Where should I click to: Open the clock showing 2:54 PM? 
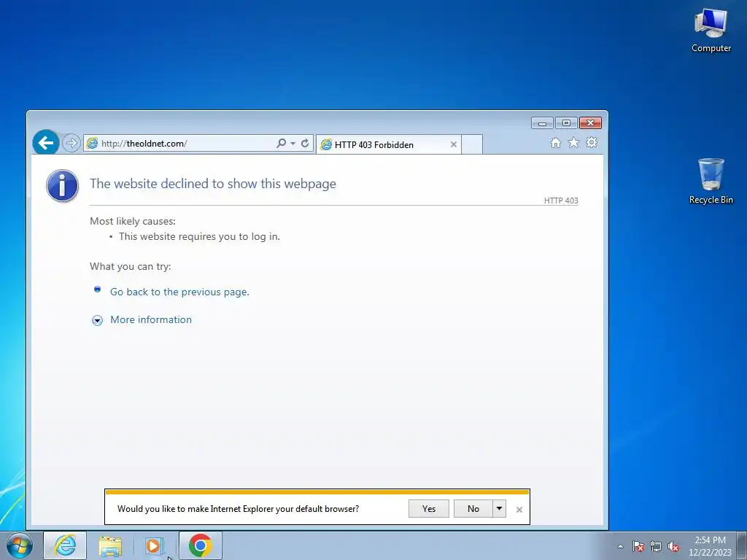710,545
